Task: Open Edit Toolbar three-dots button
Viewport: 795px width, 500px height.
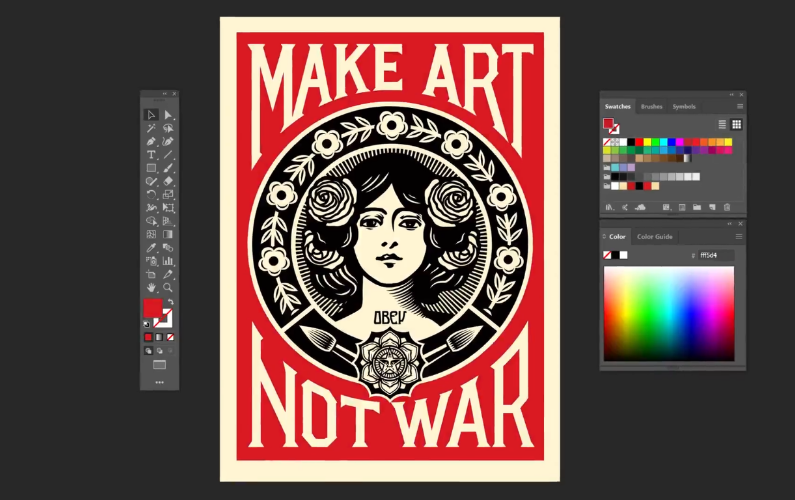Action: tap(159, 382)
